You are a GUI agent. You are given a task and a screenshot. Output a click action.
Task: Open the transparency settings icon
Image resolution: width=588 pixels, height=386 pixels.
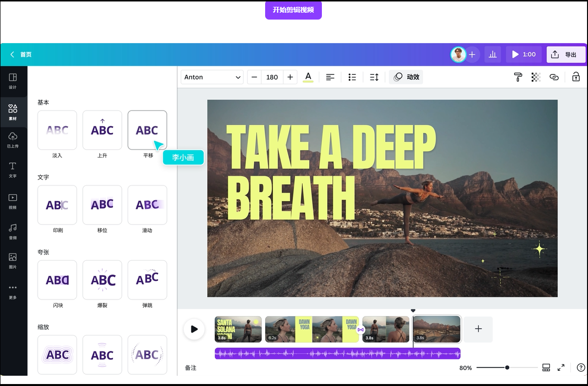[x=536, y=77]
